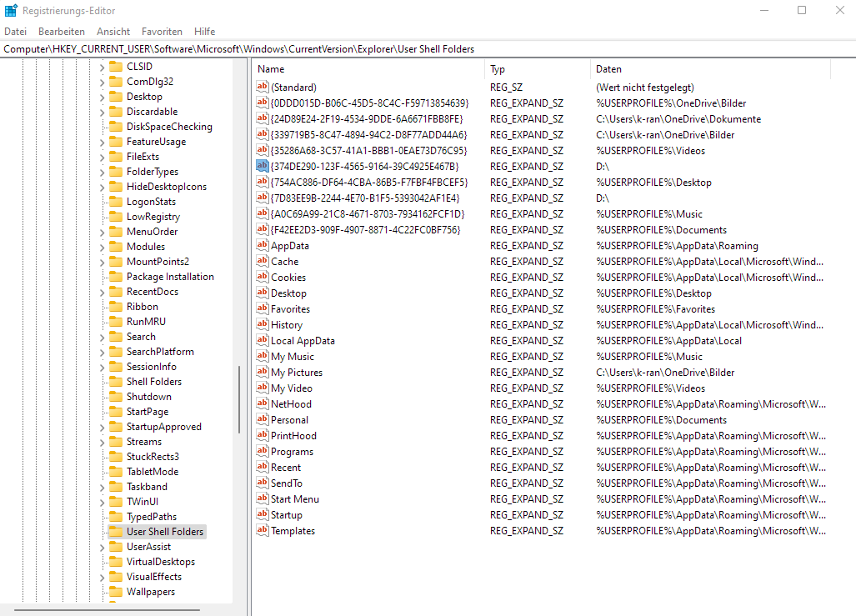The image size is (856, 616).
Task: Sort values by the Name column header
Action: [368, 69]
